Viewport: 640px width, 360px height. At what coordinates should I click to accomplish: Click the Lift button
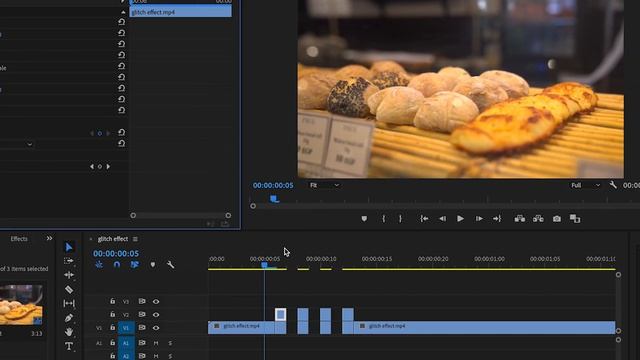click(x=520, y=219)
